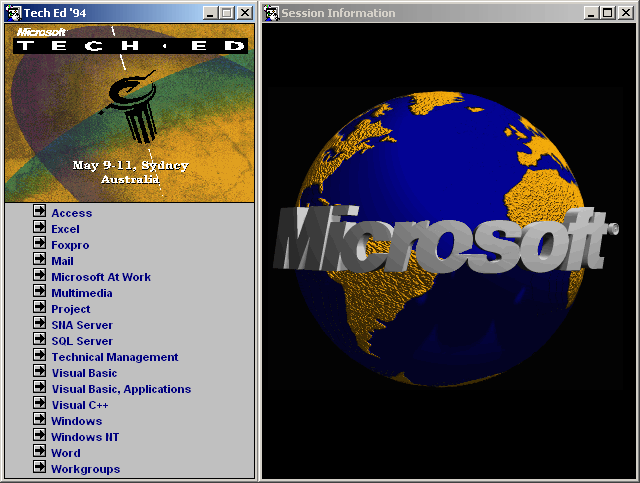Viewport: 640px width, 483px height.
Task: Select the Project sessions link
Action: pos(70,309)
